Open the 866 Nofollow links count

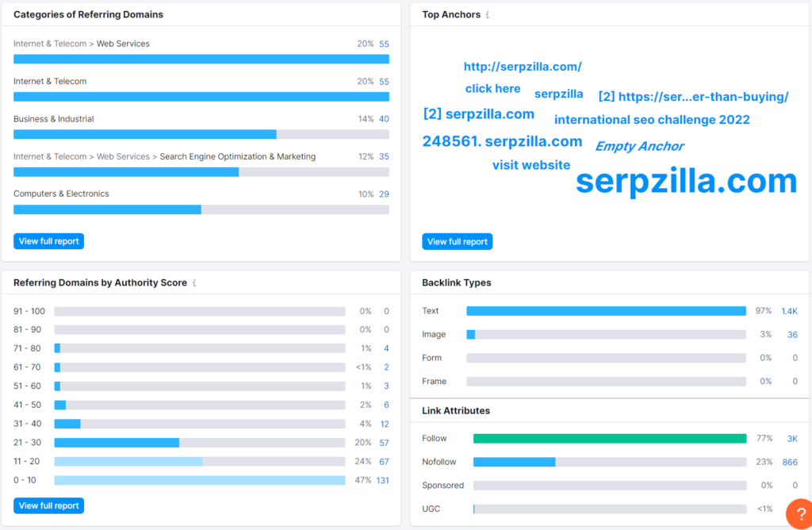pos(790,462)
